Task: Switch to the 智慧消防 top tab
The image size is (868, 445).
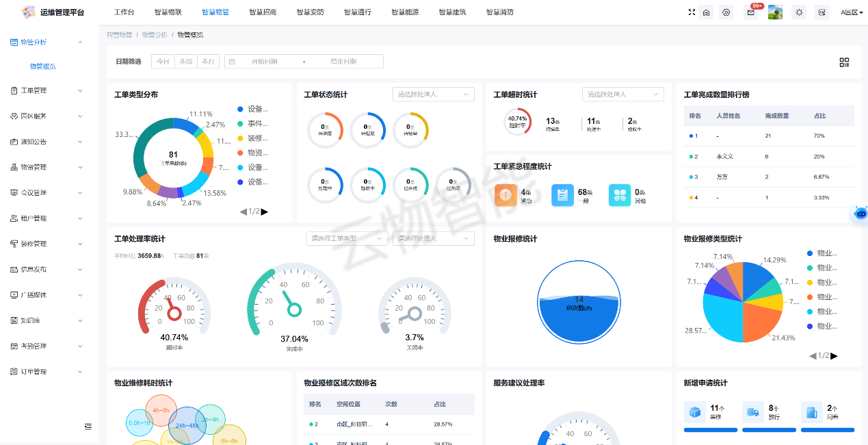Action: point(500,12)
